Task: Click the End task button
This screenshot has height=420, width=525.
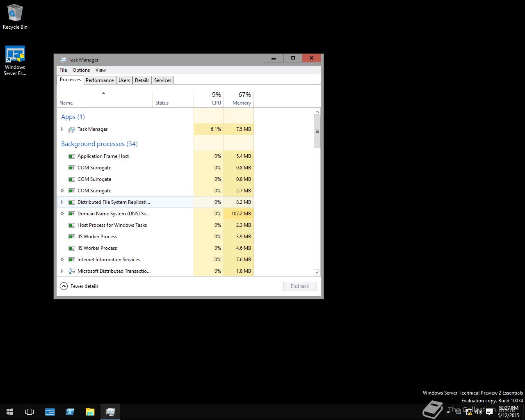Action: (300, 286)
